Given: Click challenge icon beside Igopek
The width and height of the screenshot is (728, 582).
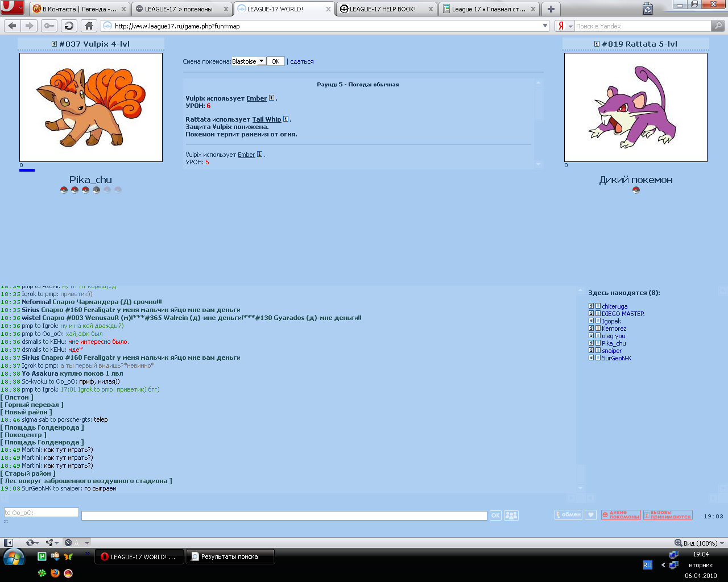Looking at the screenshot, I should pos(598,321).
